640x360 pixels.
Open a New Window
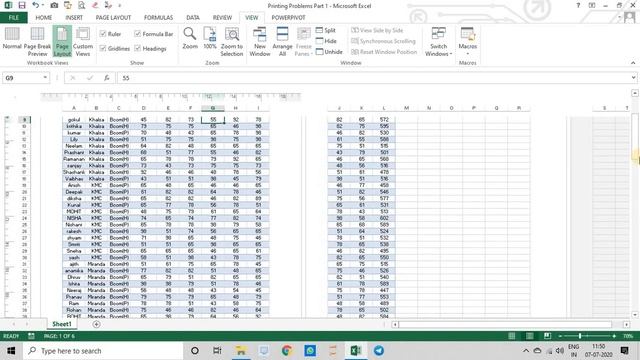260,42
